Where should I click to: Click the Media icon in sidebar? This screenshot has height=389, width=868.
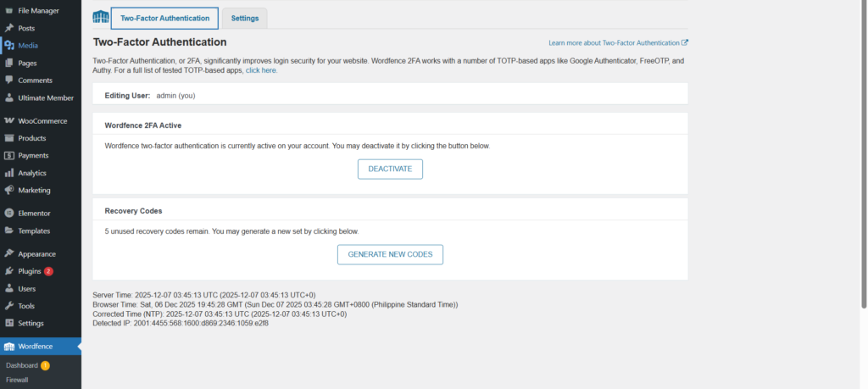pyautogui.click(x=8, y=46)
